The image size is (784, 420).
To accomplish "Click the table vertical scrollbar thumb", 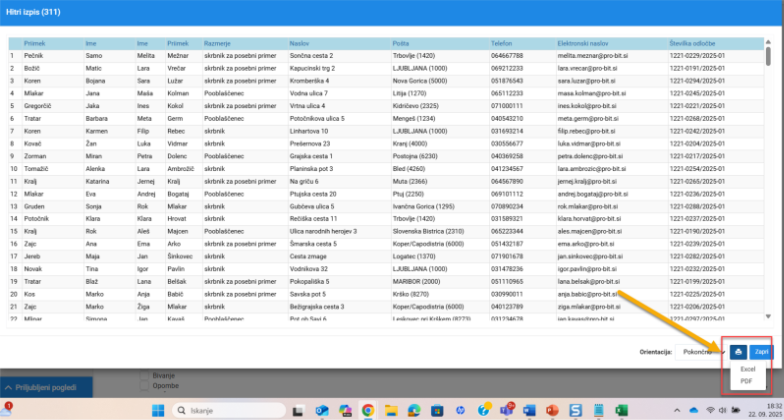I will coord(768,56).
